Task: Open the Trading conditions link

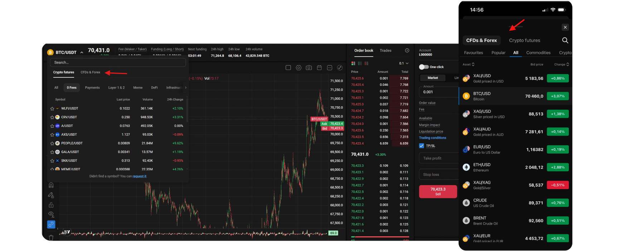Action: click(433, 138)
